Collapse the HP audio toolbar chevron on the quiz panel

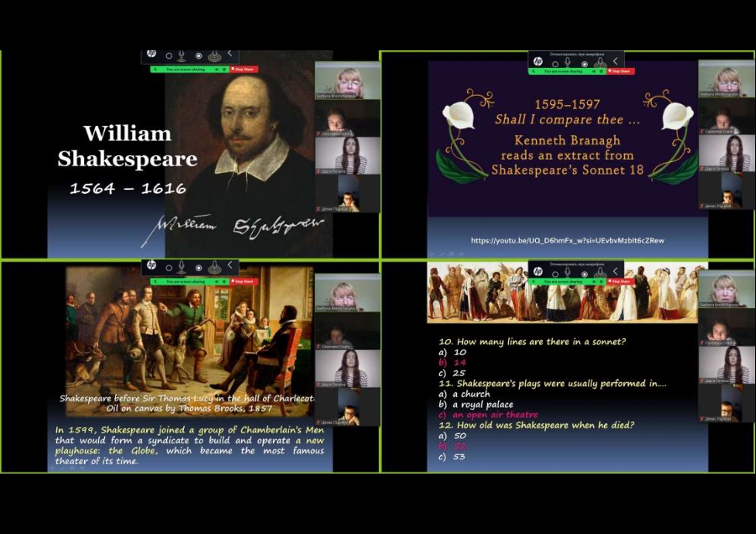click(615, 271)
